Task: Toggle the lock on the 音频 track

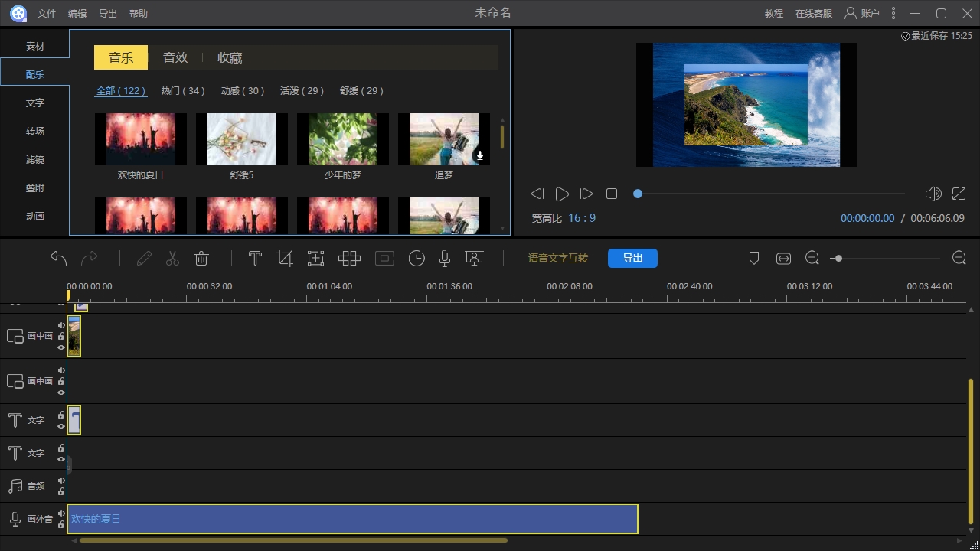Action: [61, 492]
